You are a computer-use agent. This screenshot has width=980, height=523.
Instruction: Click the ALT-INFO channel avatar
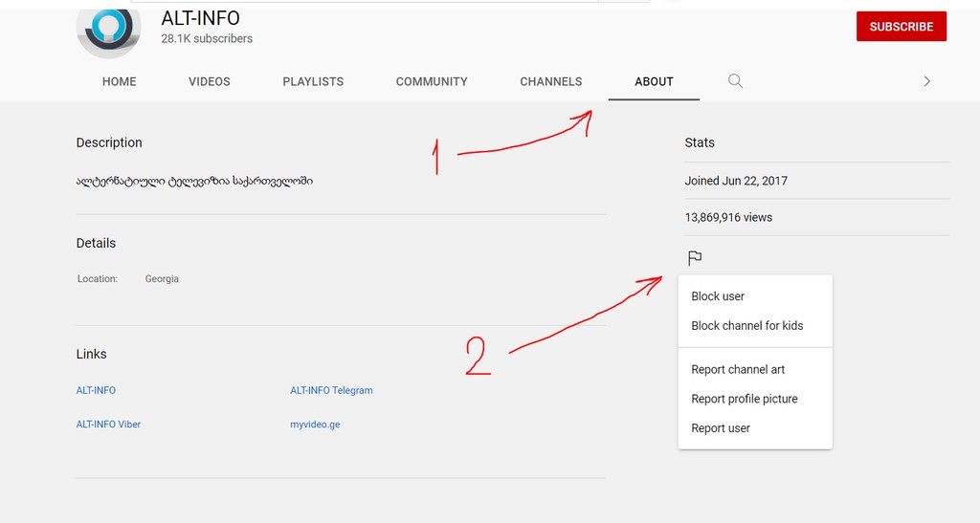109,30
